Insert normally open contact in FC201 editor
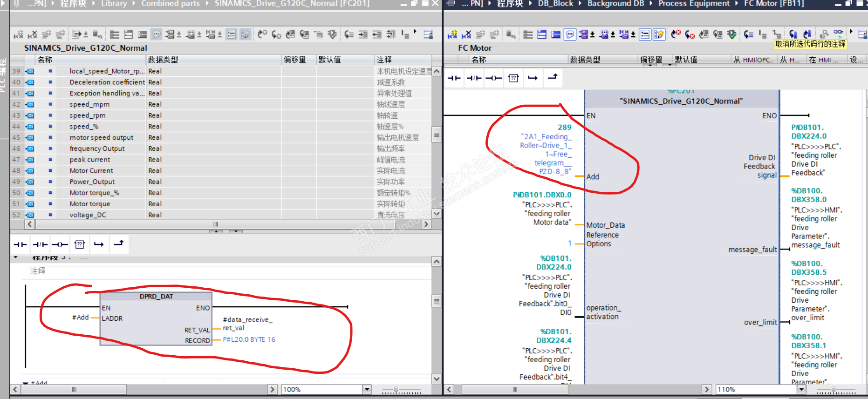Image resolution: width=868 pixels, height=399 pixels. tap(20, 244)
